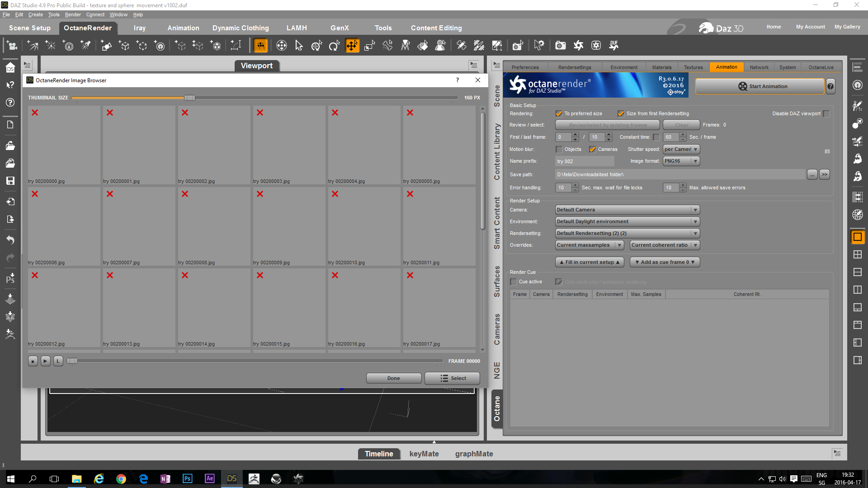Switch to the Rendersettings tab

click(x=574, y=67)
